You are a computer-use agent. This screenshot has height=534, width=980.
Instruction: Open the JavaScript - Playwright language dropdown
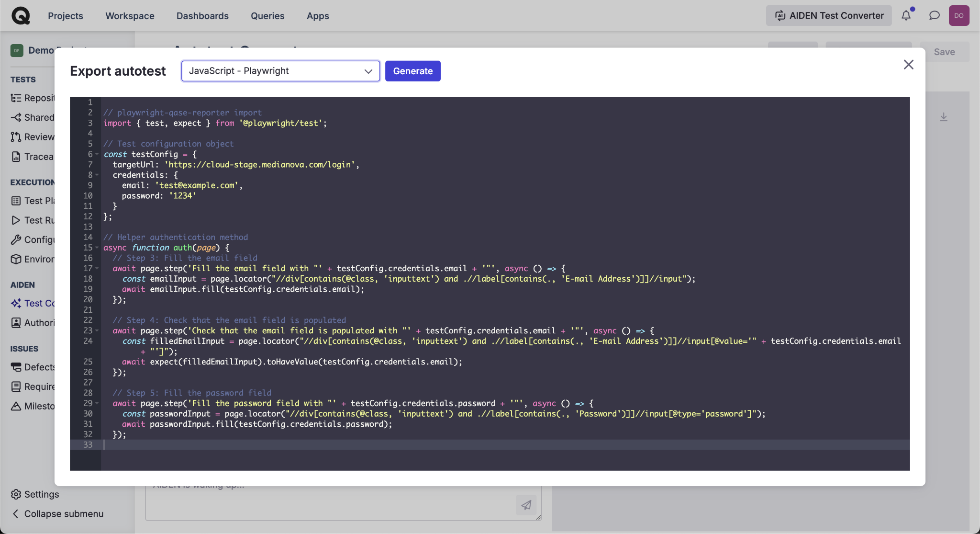280,71
